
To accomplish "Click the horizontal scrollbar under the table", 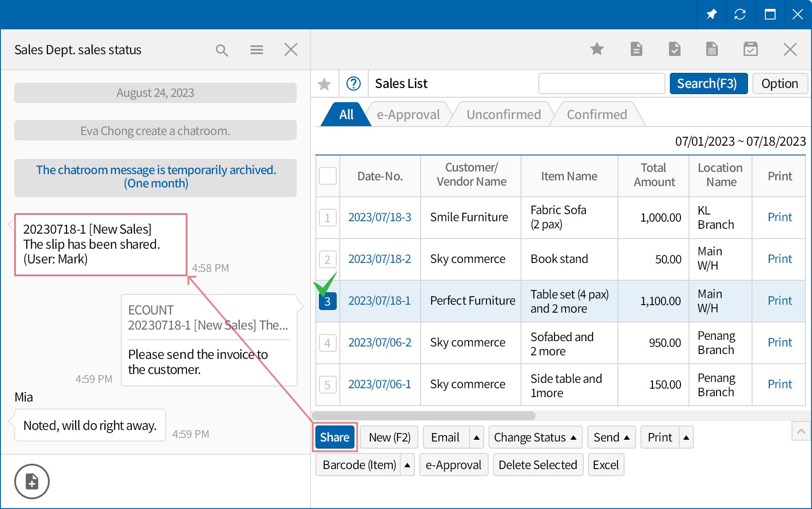I will [424, 416].
